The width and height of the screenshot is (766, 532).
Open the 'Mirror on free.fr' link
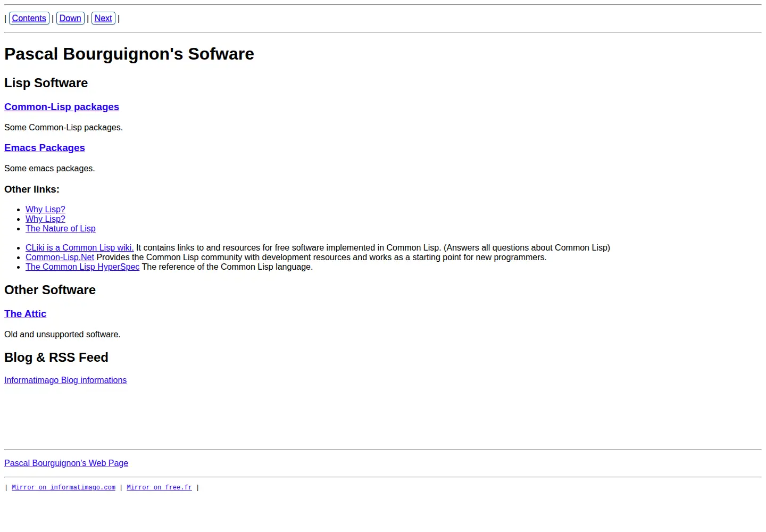[160, 487]
